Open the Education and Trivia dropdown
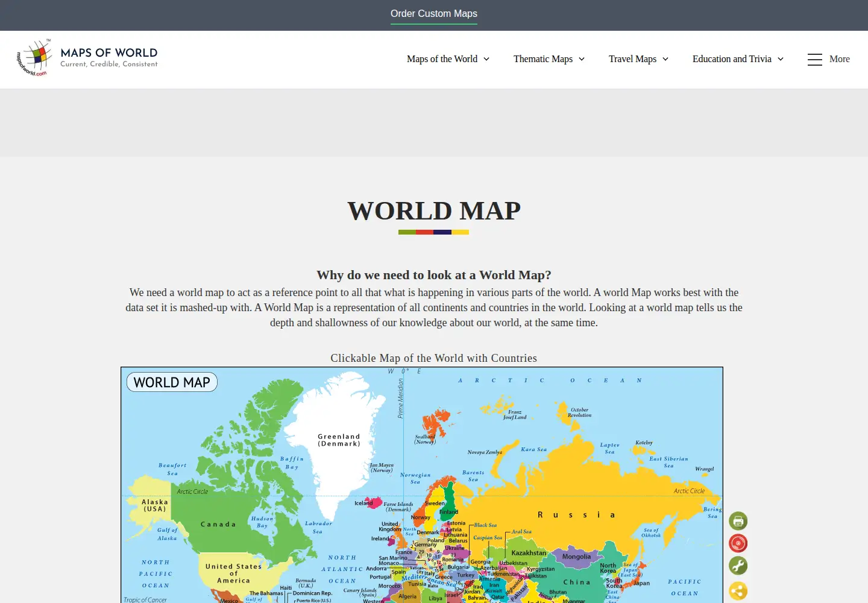Viewport: 868px width, 603px height. click(738, 59)
